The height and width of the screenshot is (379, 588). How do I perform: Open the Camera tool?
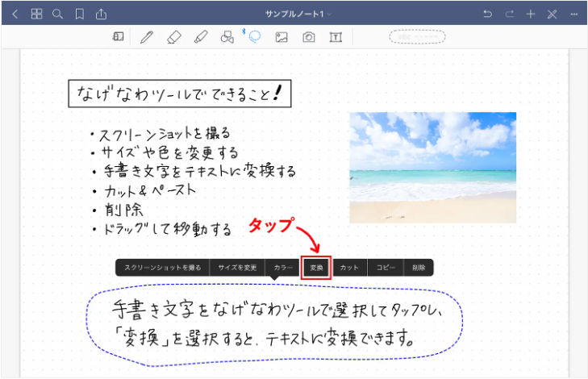(x=309, y=37)
